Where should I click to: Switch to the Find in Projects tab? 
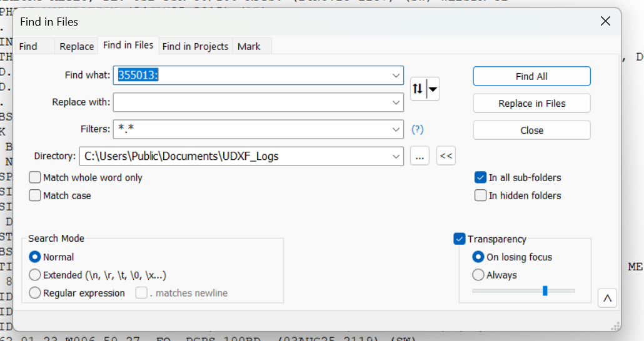[x=195, y=46]
